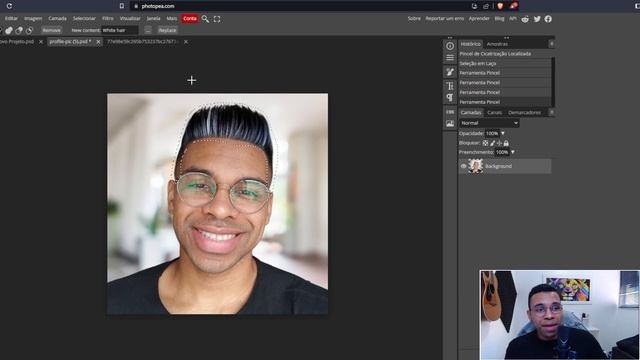Open the Sobre link
Screen dimensions: 640x360
coord(414,18)
